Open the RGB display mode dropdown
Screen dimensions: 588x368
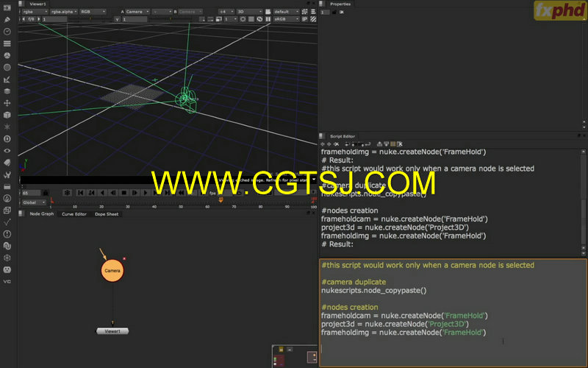pos(93,12)
